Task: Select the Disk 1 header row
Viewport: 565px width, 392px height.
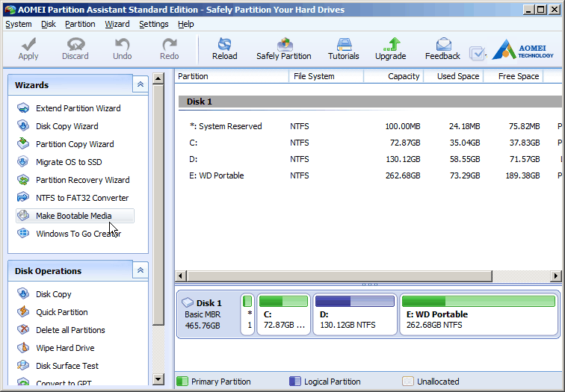Action: [x=370, y=102]
